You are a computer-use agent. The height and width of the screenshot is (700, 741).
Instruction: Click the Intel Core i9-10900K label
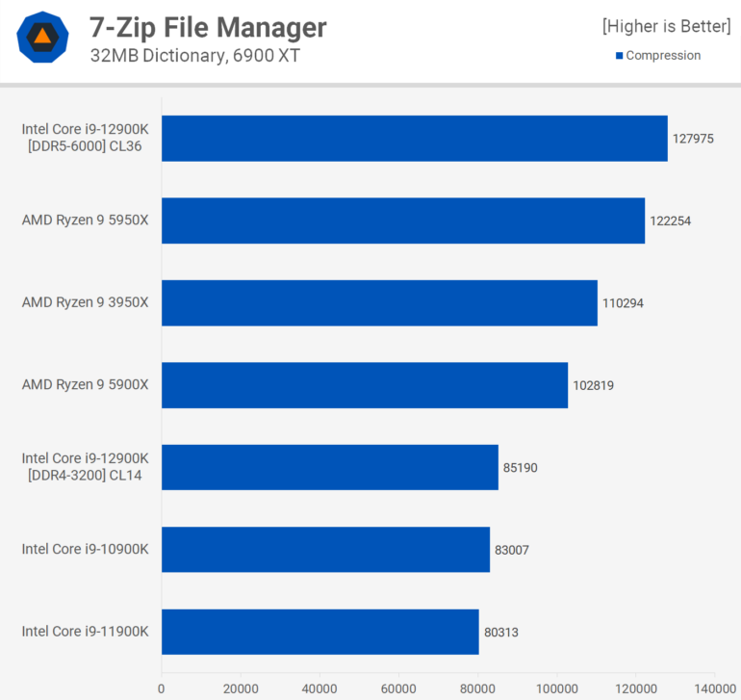pyautogui.click(x=86, y=550)
